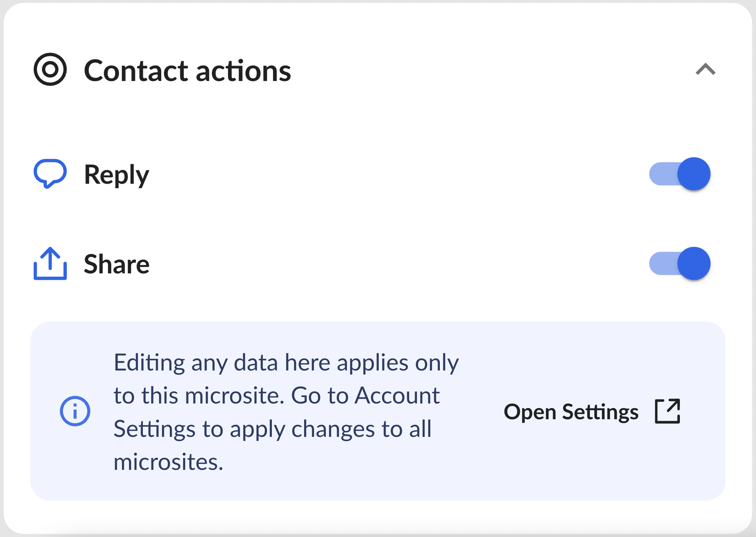Click the word "microsites." in the notice

point(168,462)
